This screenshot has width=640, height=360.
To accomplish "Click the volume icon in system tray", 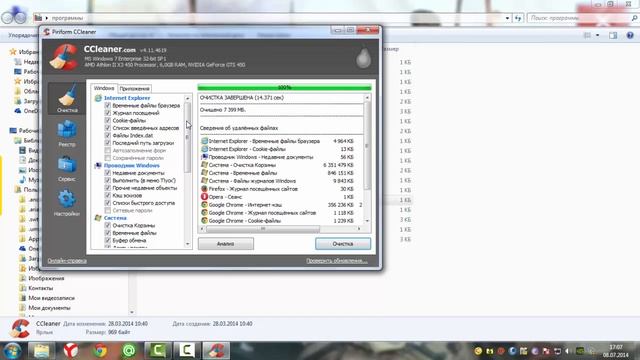I will tap(568, 351).
